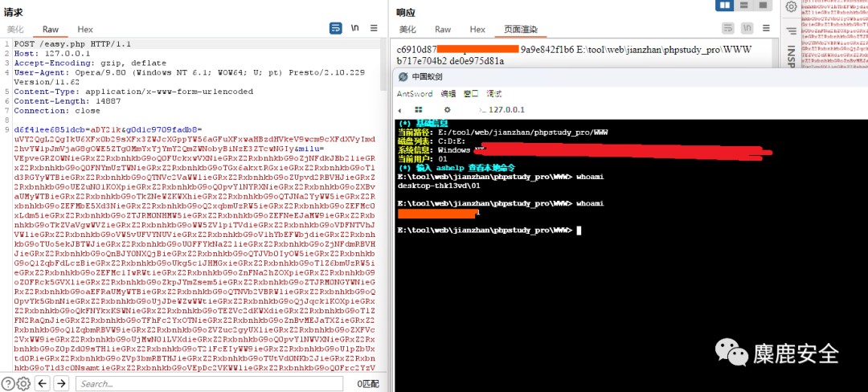This screenshot has height=392, width=868.
Task: Click the '请求' panel title
Action: (14, 12)
